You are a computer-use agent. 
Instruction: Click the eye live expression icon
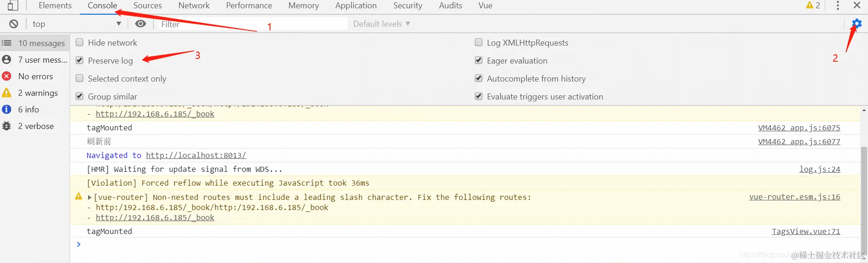[x=141, y=24]
